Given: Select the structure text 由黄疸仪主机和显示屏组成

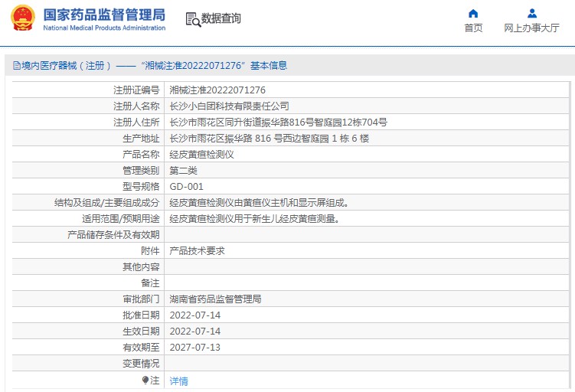Looking at the screenshot, I should [289, 203].
